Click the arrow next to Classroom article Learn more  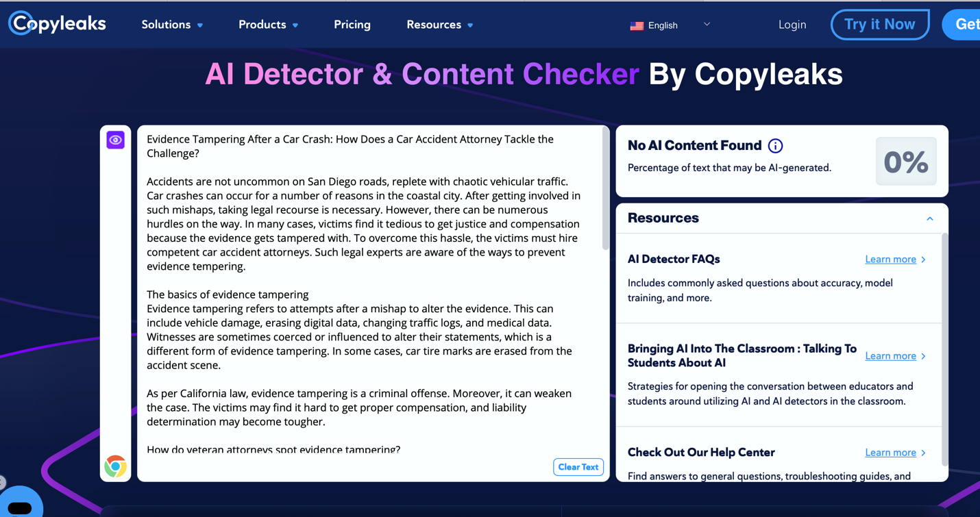coord(924,356)
